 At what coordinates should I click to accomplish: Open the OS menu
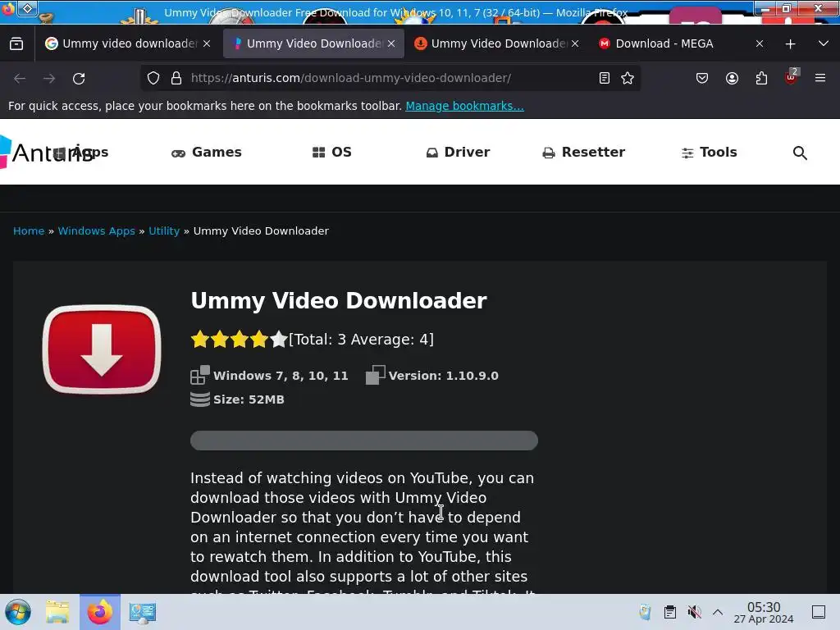(x=331, y=152)
